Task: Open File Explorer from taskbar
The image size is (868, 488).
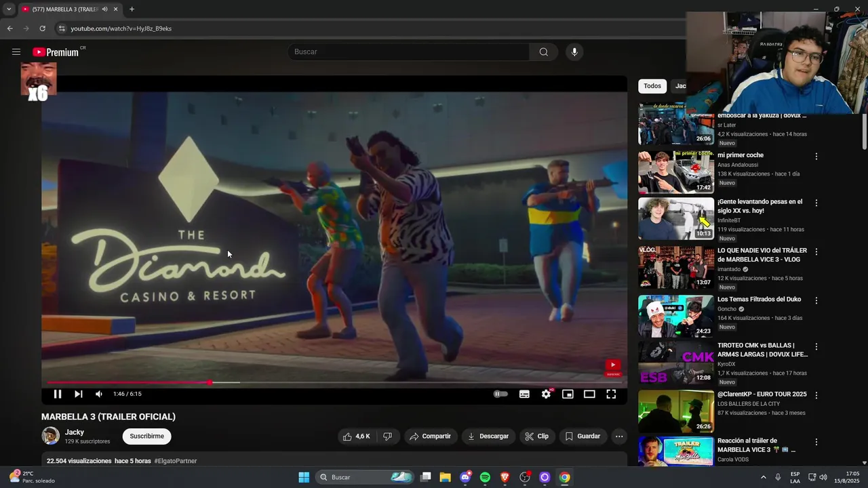Action: 445,477
